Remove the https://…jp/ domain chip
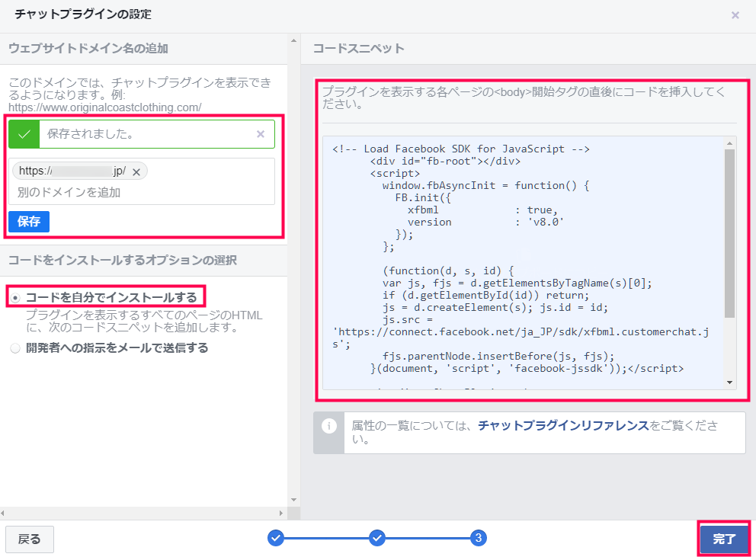This screenshot has height=557, width=756. pyautogui.click(x=136, y=171)
